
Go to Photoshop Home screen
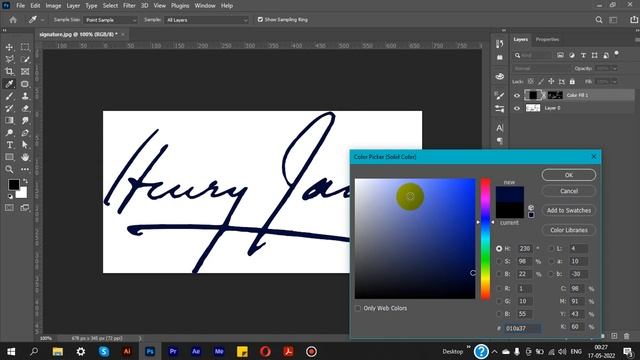pos(13,20)
